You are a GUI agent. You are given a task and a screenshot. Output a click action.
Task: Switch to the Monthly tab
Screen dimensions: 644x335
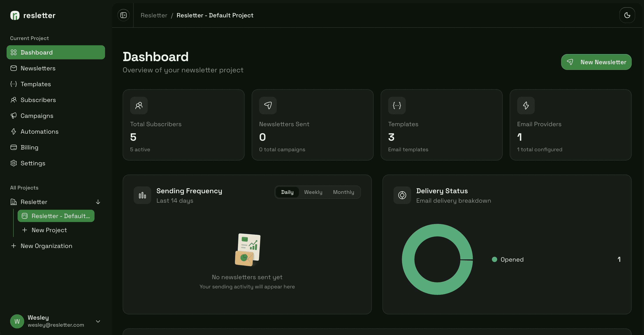pos(344,192)
